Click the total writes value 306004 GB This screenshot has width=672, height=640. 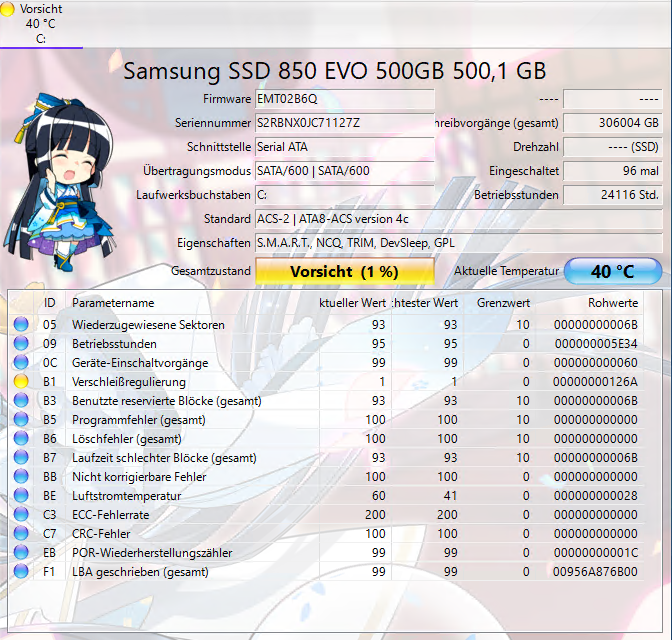(613, 123)
